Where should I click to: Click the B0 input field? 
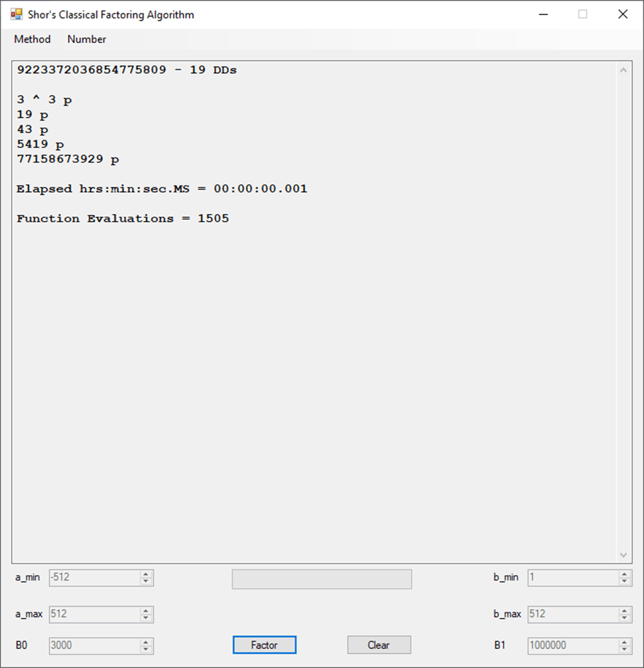94,646
